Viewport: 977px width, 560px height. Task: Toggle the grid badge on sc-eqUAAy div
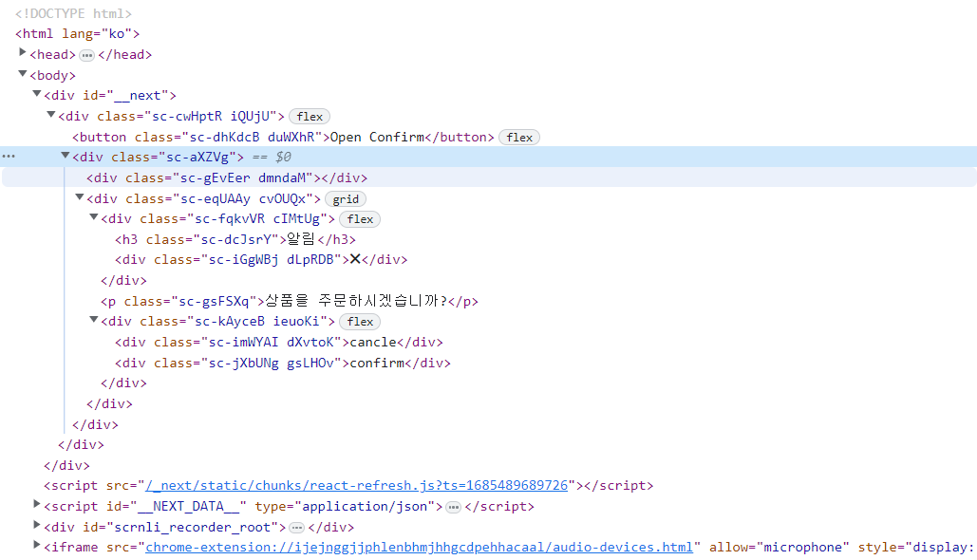tap(346, 199)
